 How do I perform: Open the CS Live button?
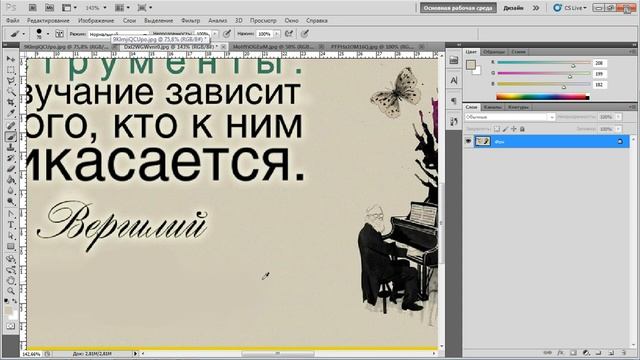pyautogui.click(x=571, y=8)
